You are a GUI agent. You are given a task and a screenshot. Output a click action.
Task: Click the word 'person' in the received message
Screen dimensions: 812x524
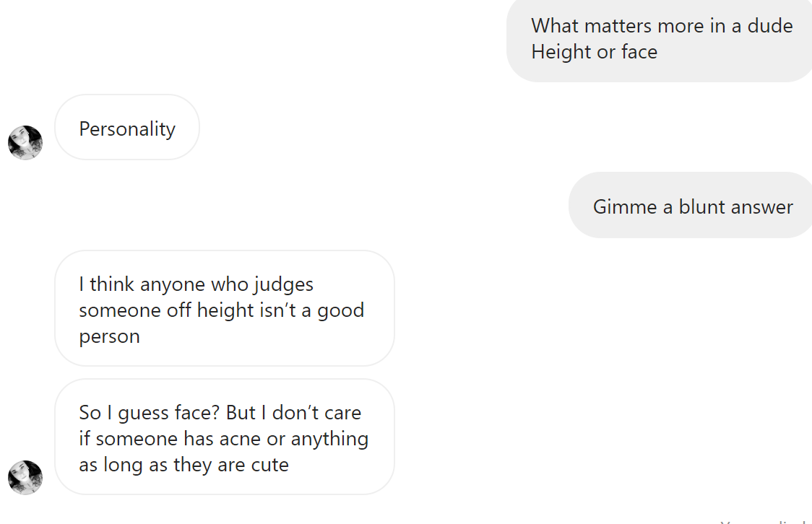[x=109, y=337]
